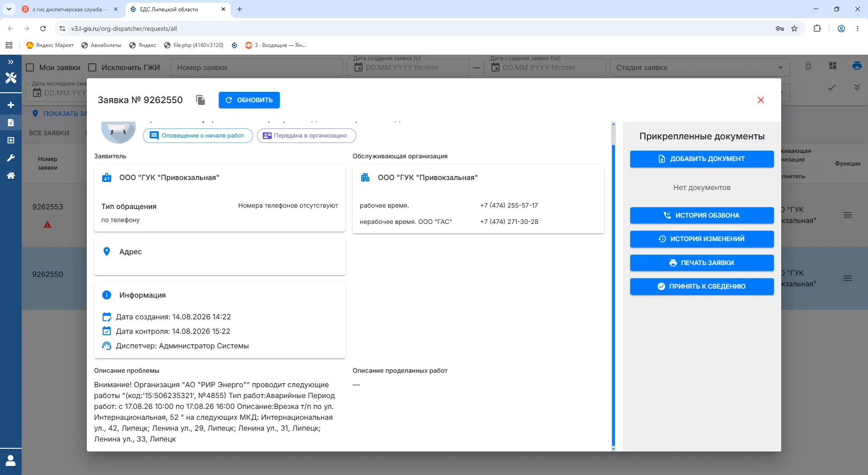Open the document page icon in sidebar
Screen dimensions: 868x475
coord(11,123)
